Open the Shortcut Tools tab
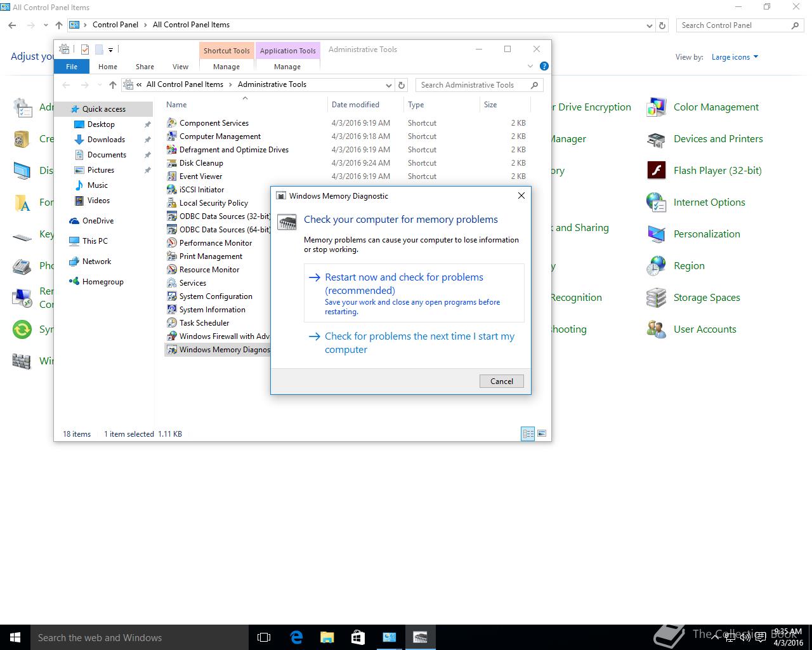The width and height of the screenshot is (812, 650). pos(226,51)
